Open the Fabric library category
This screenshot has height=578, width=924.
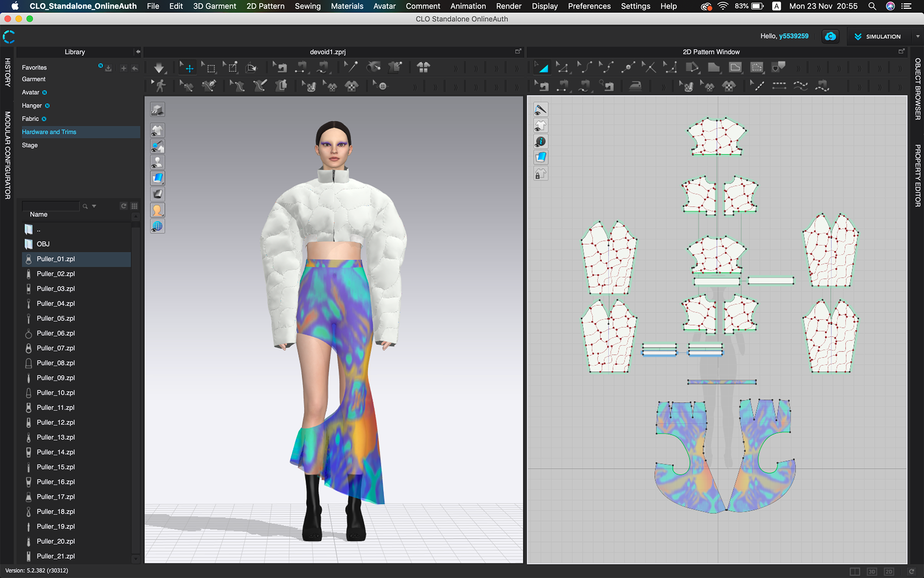click(x=30, y=118)
